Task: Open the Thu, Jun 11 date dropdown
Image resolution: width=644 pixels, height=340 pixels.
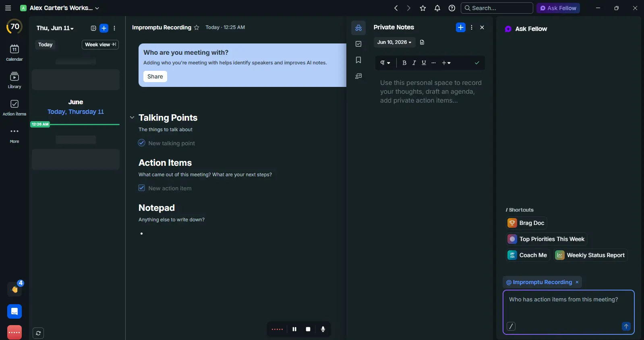Action: (x=55, y=28)
